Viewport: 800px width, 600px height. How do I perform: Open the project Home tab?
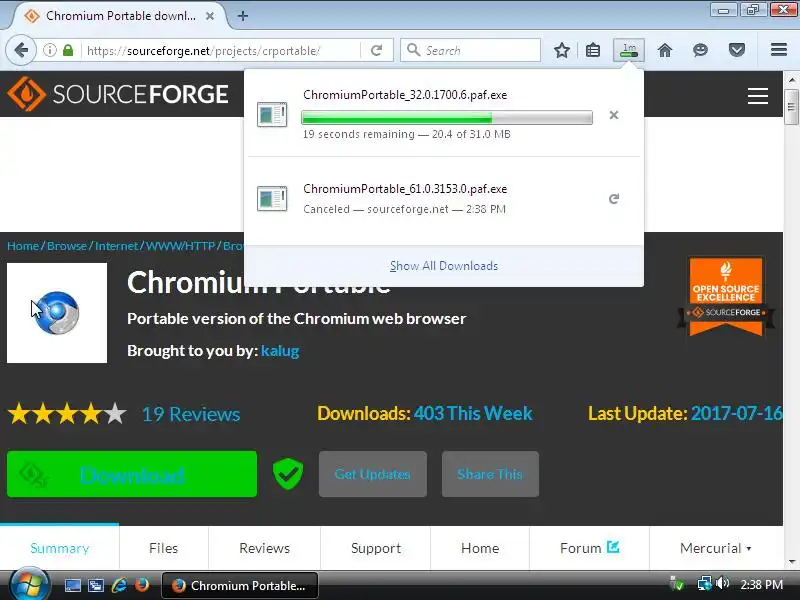(480, 548)
